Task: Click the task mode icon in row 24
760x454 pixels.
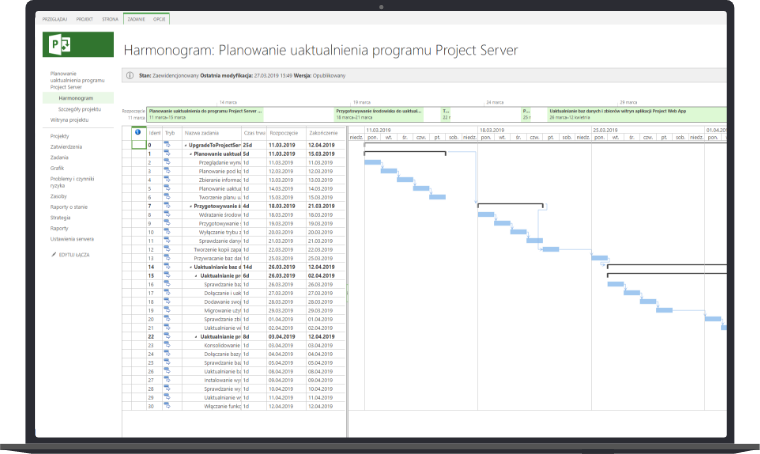Action: click(167, 354)
